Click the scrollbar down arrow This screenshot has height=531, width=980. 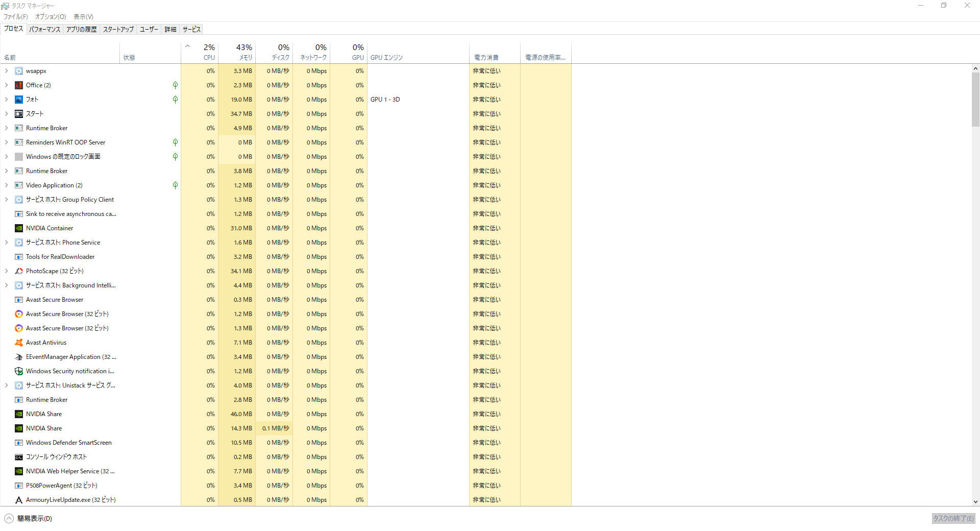[975, 502]
